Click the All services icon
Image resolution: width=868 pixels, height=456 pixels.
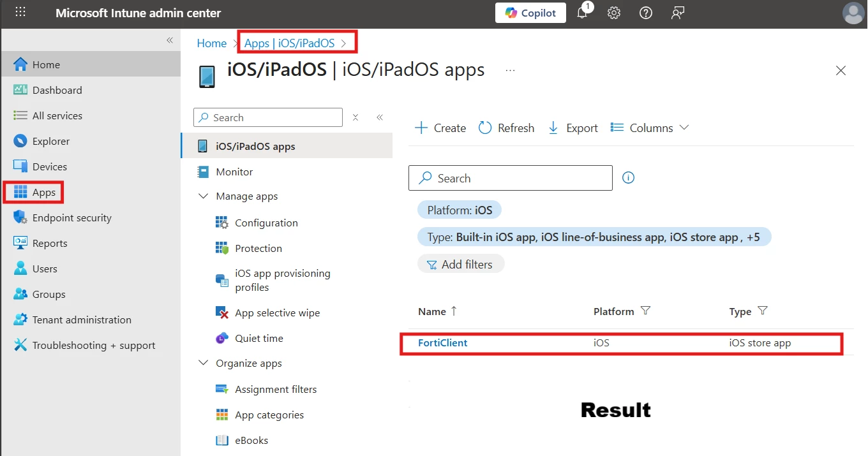20,115
